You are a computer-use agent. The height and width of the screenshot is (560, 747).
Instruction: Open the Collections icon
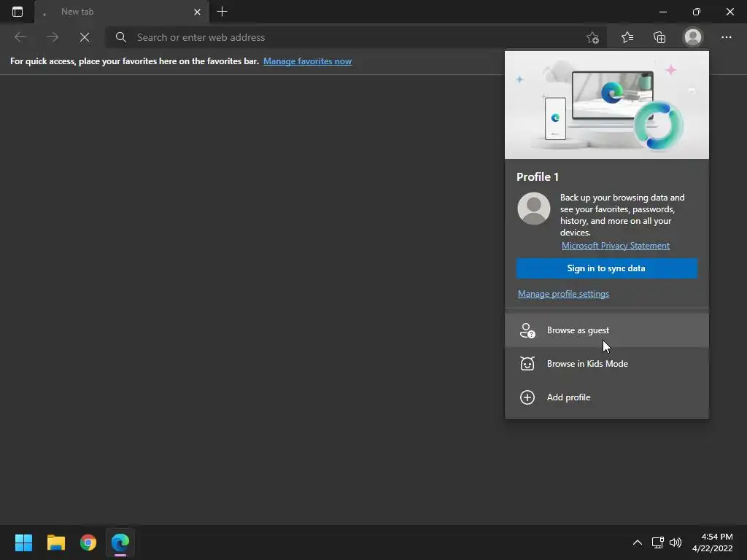click(x=659, y=37)
